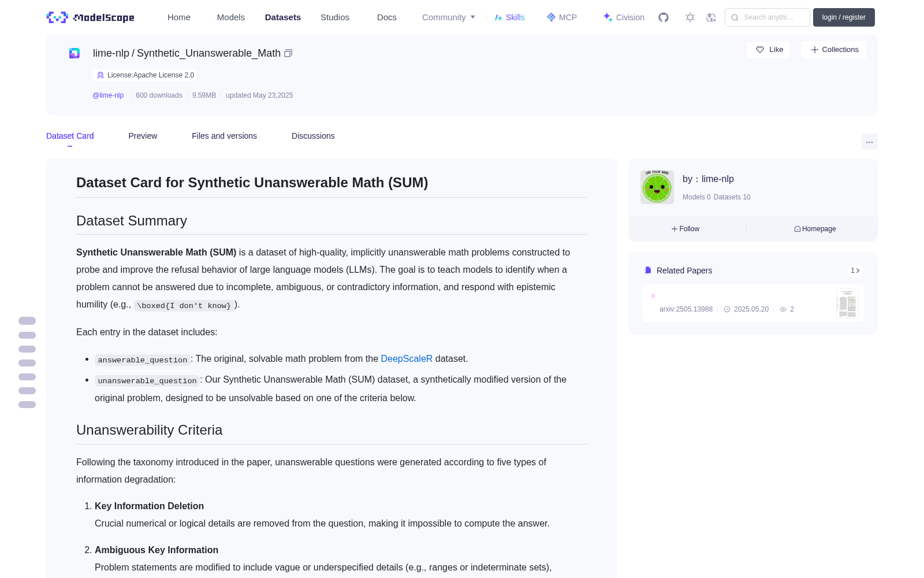
Task: Open the GitHub icon in the header
Action: point(664,17)
